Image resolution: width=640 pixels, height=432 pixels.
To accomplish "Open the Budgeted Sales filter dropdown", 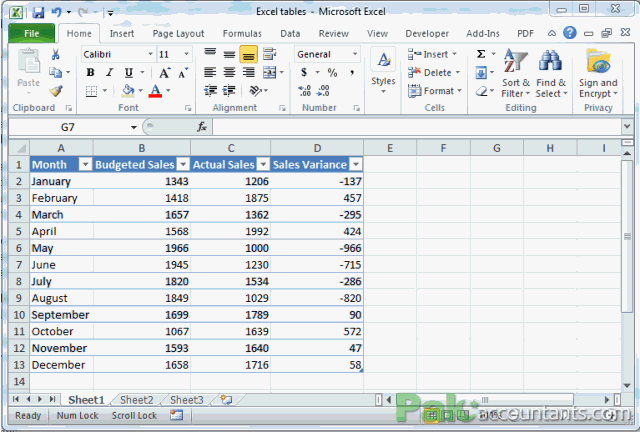I will tap(183, 164).
